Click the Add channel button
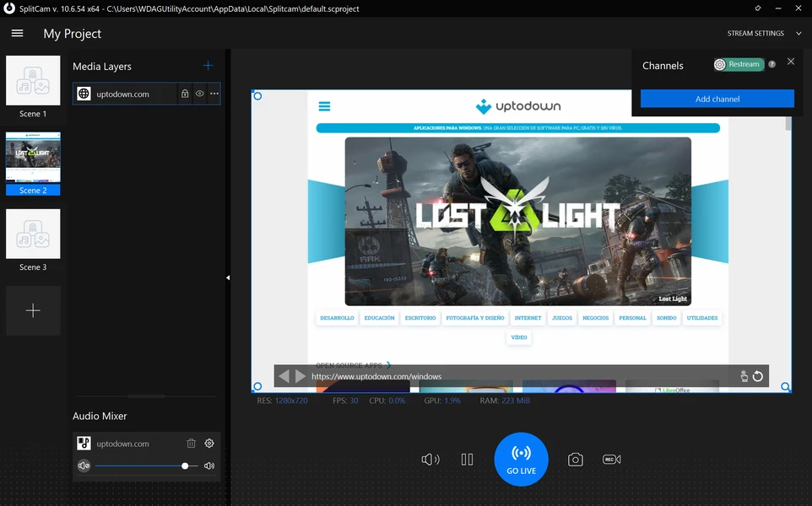 tap(717, 99)
